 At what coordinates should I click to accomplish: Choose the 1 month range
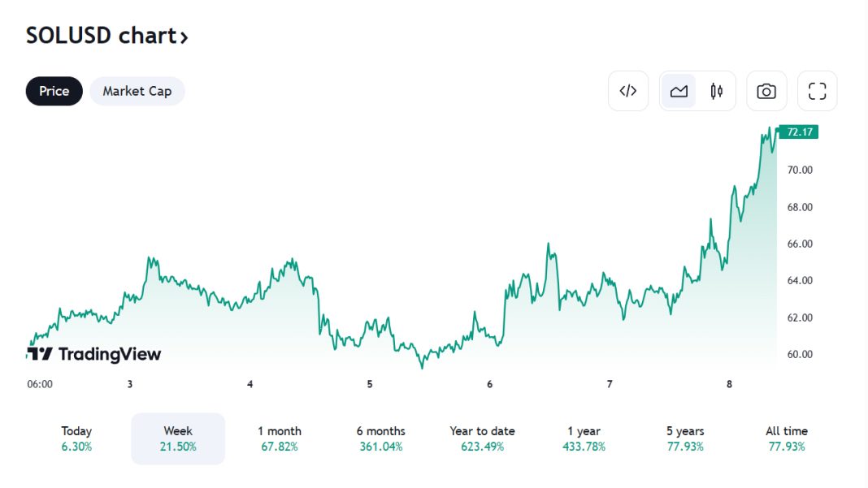[x=280, y=438]
